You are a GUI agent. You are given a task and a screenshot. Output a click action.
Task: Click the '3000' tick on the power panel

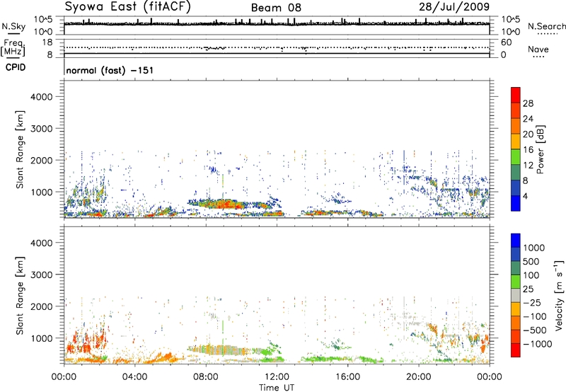41,129
